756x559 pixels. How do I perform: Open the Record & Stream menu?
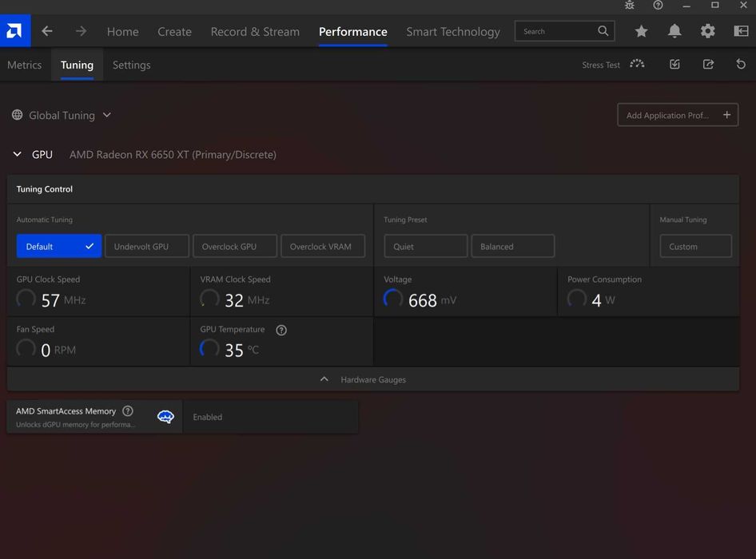click(x=255, y=31)
